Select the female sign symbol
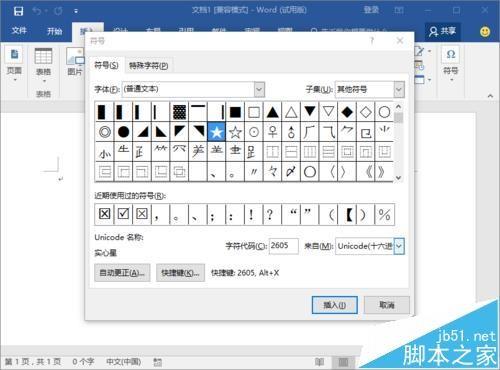500x370 pixels. (272, 132)
